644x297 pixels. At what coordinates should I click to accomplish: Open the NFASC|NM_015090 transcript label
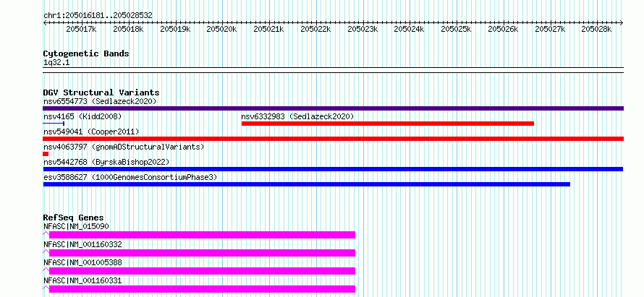[76, 226]
